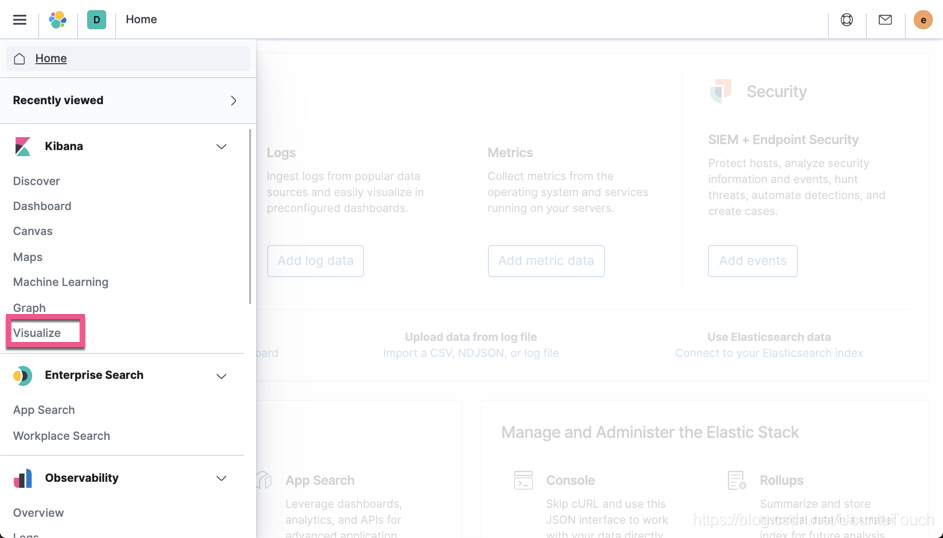Open Discover in Kibana menu
Viewport: 943px width, 538px height.
pos(37,181)
